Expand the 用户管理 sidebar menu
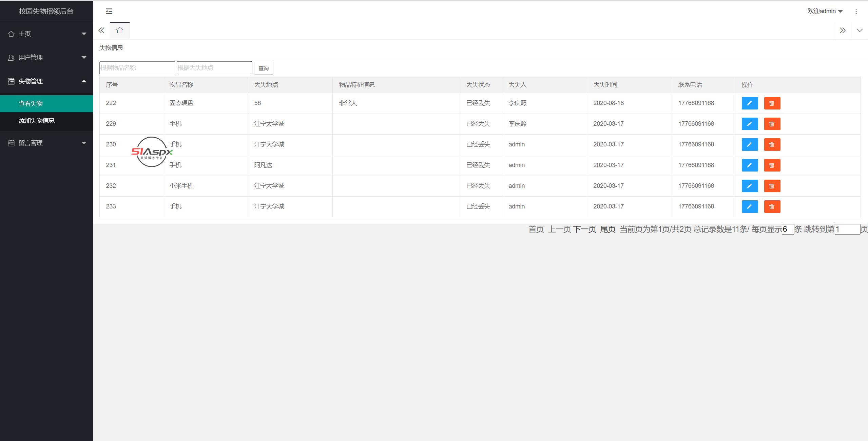The width and height of the screenshot is (868, 441). point(46,57)
